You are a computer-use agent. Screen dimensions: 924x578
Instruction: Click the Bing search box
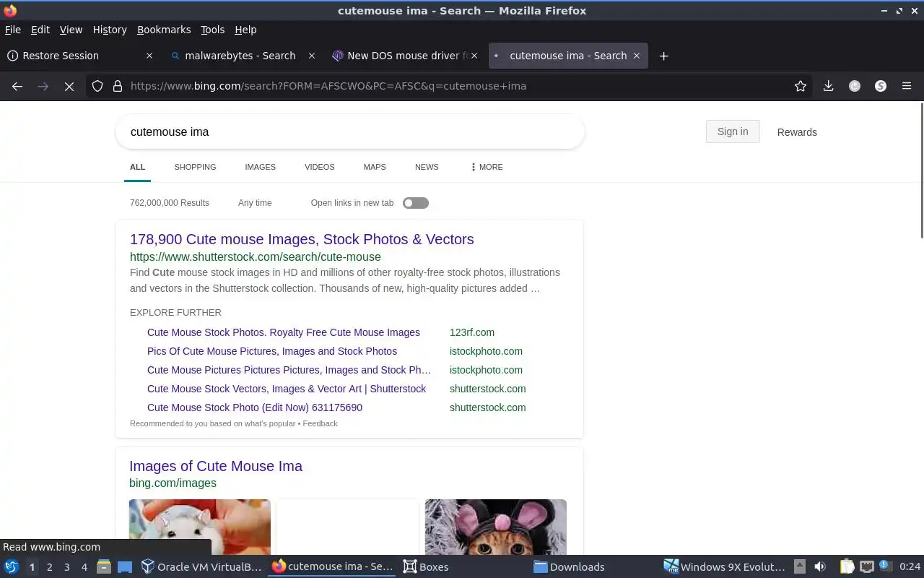tap(350, 131)
